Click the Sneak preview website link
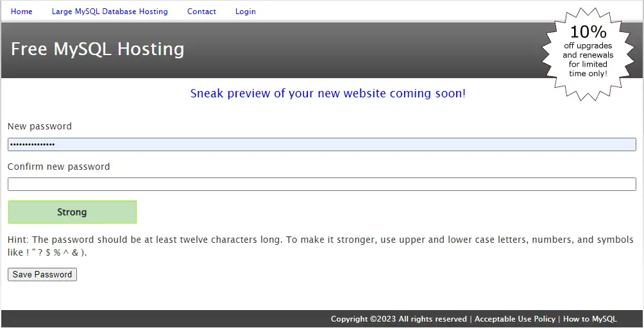The height and width of the screenshot is (328, 644). click(328, 94)
